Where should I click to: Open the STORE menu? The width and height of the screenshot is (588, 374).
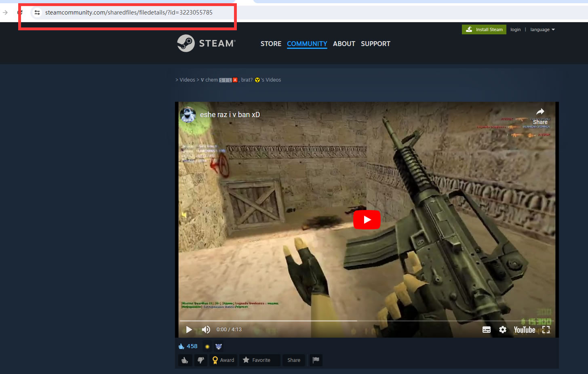(271, 44)
